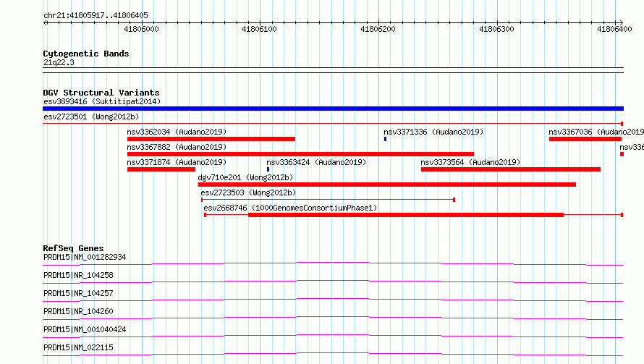This screenshot has width=644, height=364.
Task: Select the PRDM15|NR_104260 transcript label
Action: tap(78, 311)
